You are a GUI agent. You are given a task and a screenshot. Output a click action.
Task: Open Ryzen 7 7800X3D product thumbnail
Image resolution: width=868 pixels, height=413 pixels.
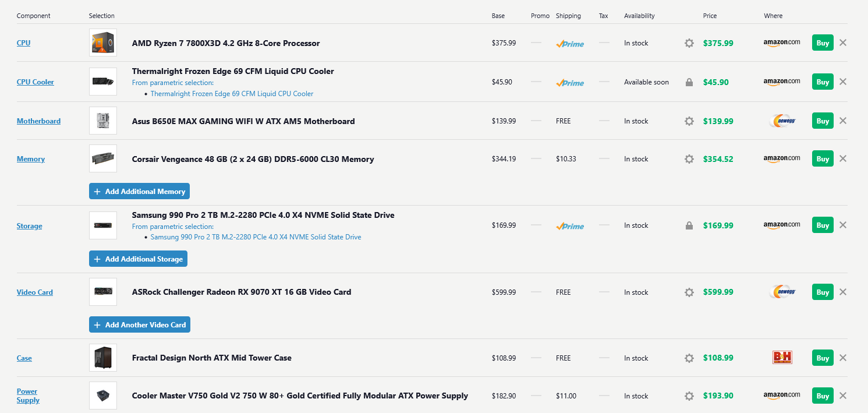pyautogui.click(x=103, y=43)
